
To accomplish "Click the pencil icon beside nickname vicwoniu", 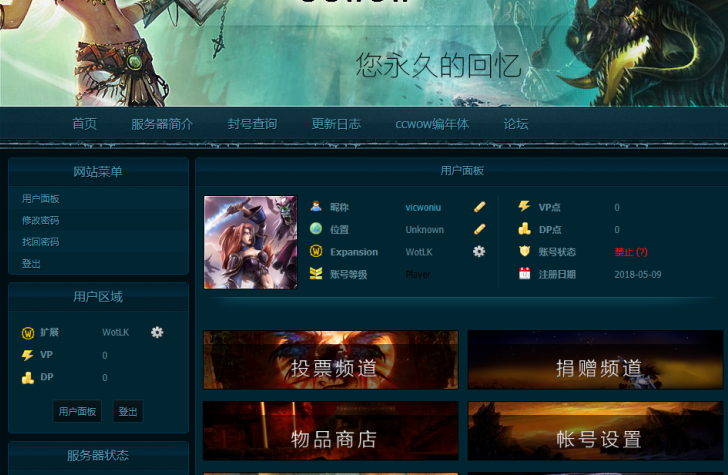I will 479,207.
